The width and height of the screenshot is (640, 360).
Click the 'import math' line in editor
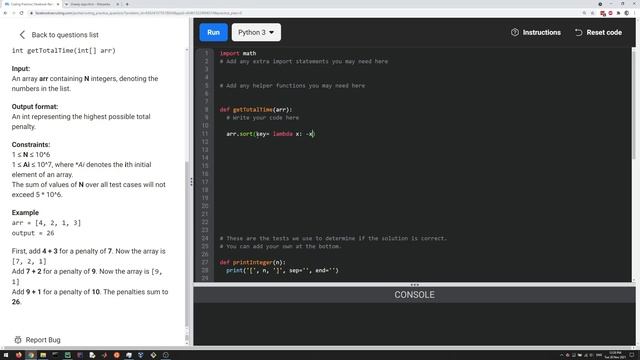[x=238, y=53]
